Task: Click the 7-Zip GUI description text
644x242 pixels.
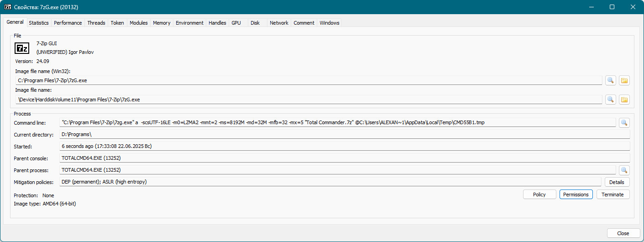Action: coord(47,43)
